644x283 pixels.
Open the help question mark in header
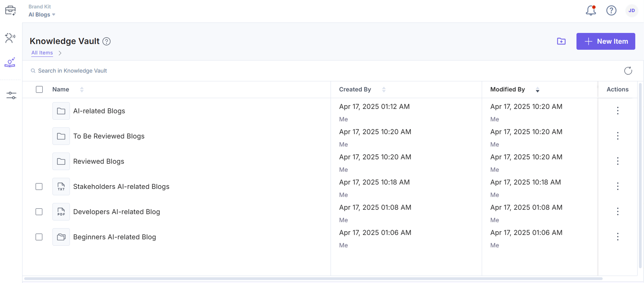pos(611,11)
